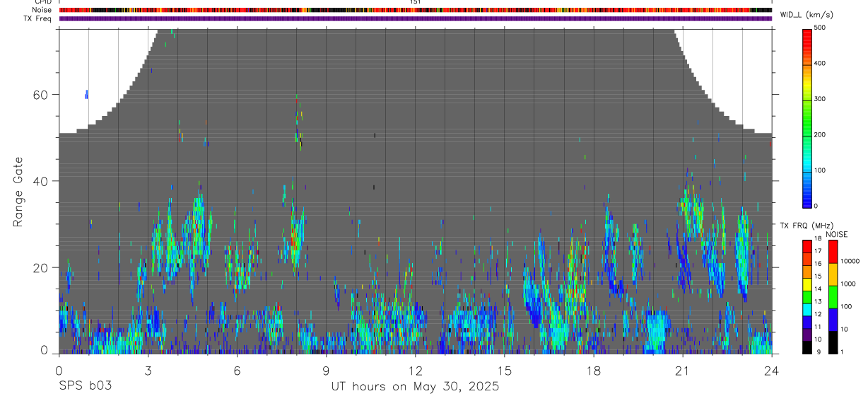
Task: Click the green swatch of noise legend
Action: 833,296
